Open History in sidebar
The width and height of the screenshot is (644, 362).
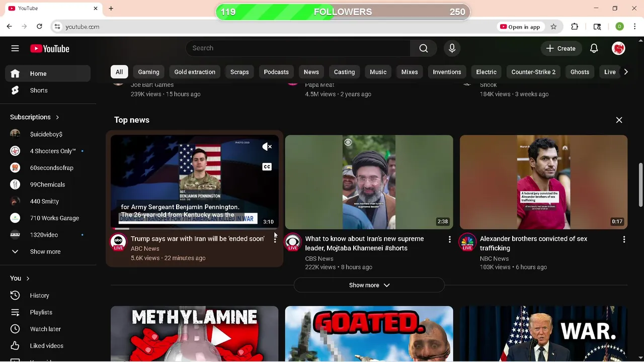pyautogui.click(x=48, y=296)
